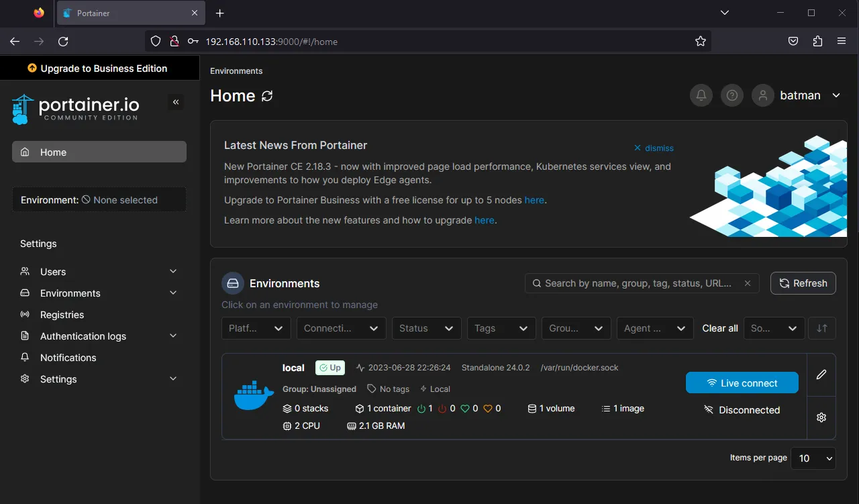Click the refresh icon beside Home title

click(267, 96)
